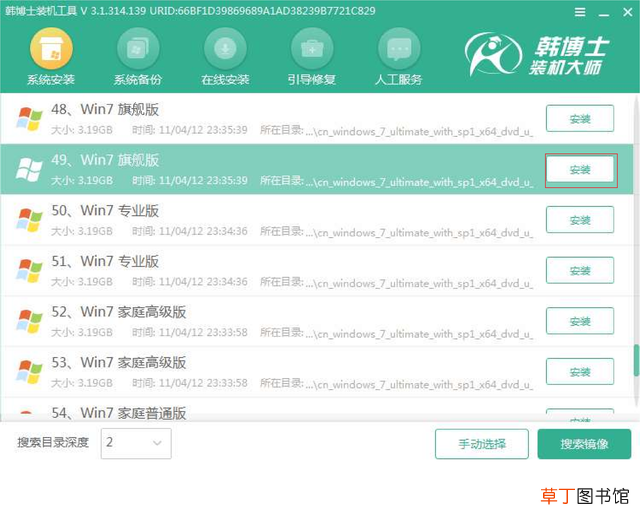The width and height of the screenshot is (640, 531).
Task: Click the 手动选择 button
Action: [482, 444]
